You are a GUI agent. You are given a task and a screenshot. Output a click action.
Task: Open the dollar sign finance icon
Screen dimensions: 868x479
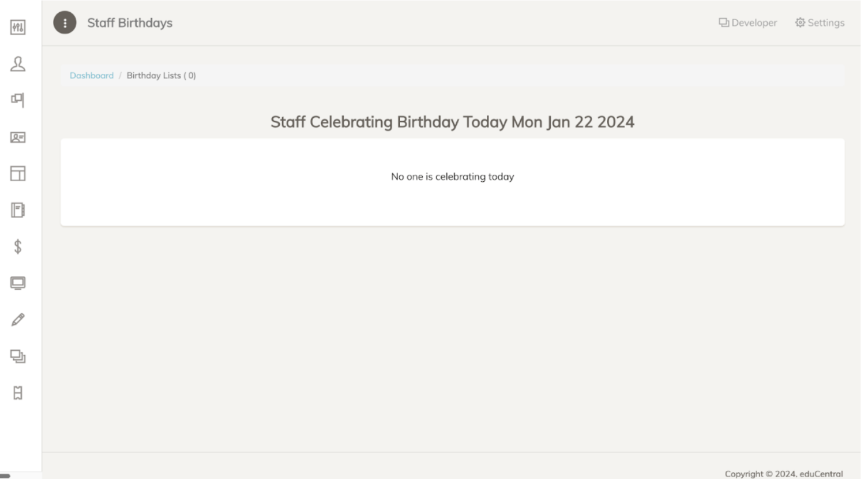pos(18,247)
